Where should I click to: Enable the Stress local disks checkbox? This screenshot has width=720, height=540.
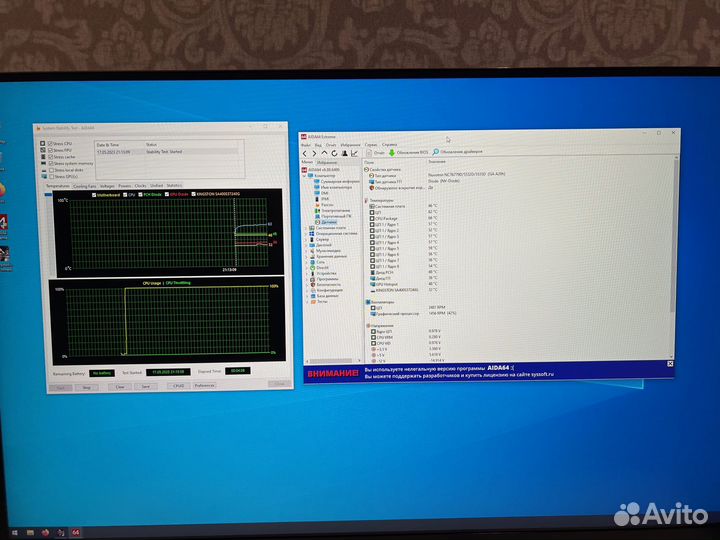click(x=51, y=170)
